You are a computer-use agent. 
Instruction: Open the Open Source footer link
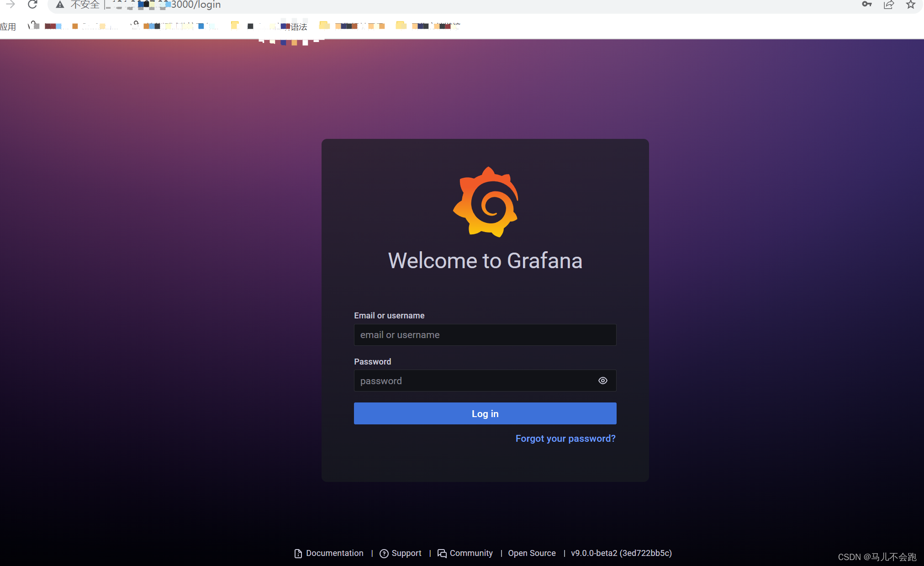[x=532, y=553]
